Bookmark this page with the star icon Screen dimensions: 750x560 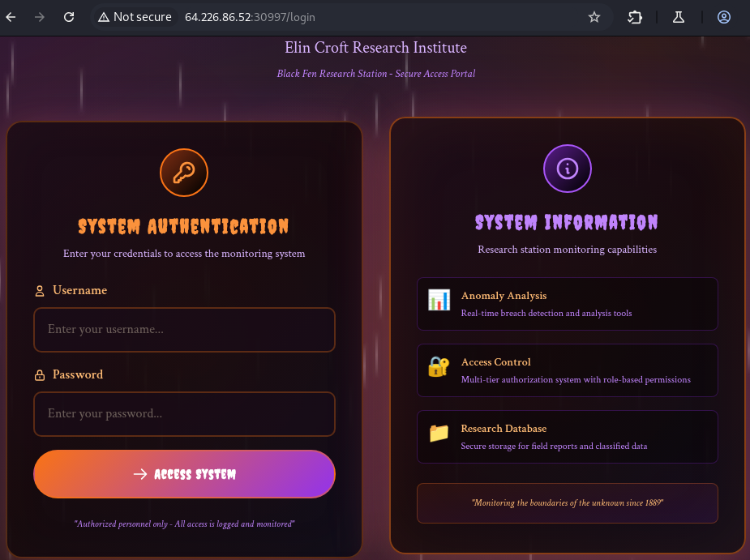594,17
